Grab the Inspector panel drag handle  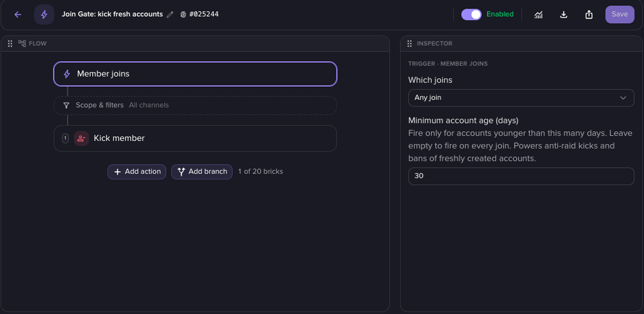(x=410, y=44)
